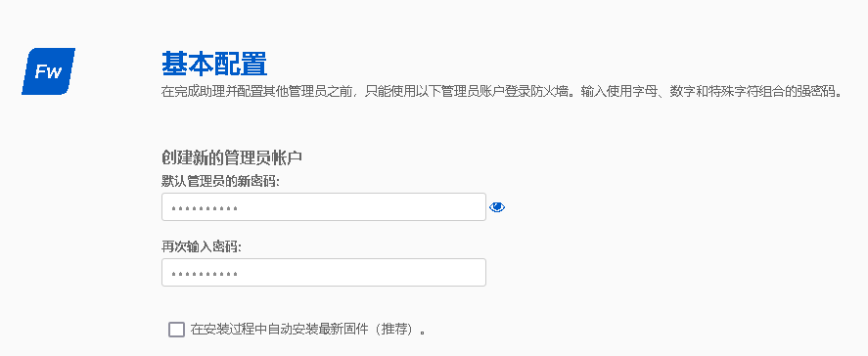Viewport: 868px width, 356px height.
Task: Click the masked dots in new password field
Action: click(205, 208)
